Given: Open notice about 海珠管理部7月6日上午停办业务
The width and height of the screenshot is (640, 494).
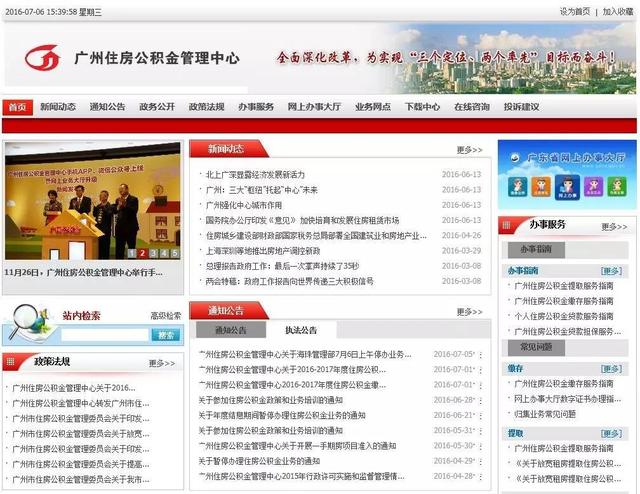Looking at the screenshot, I should (x=305, y=354).
